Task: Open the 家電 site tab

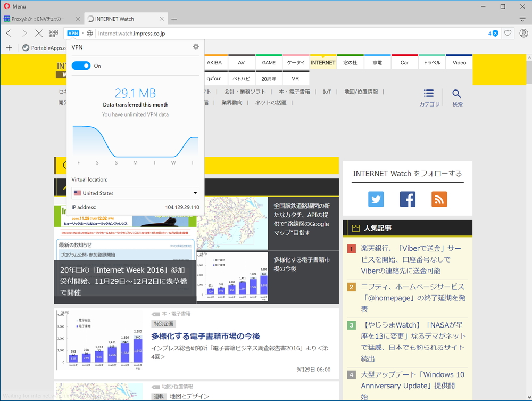Action: [x=377, y=62]
